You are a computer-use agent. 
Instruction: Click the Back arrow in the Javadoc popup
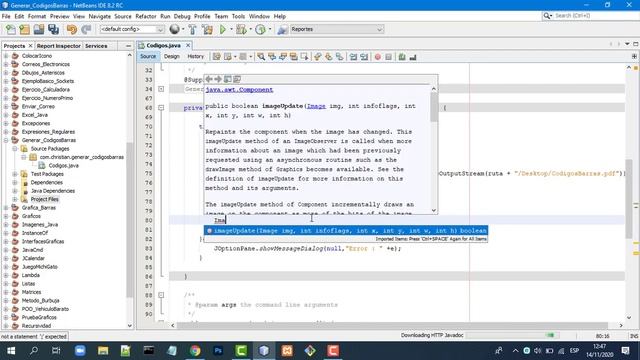click(x=209, y=79)
